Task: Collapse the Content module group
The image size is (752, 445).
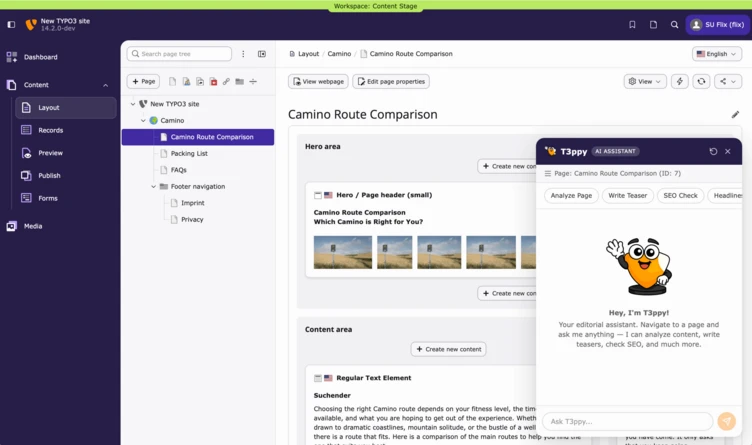Action: (x=106, y=85)
